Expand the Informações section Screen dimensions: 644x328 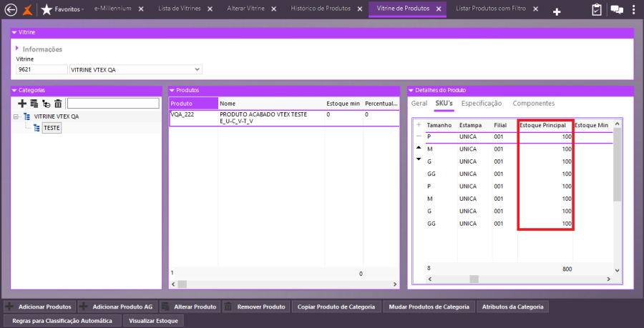18,49
